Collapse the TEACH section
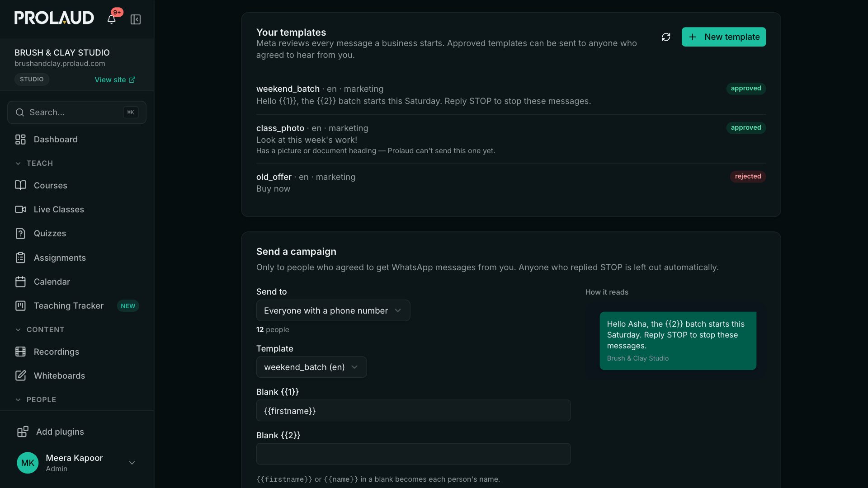This screenshot has height=488, width=868. pos(34,163)
